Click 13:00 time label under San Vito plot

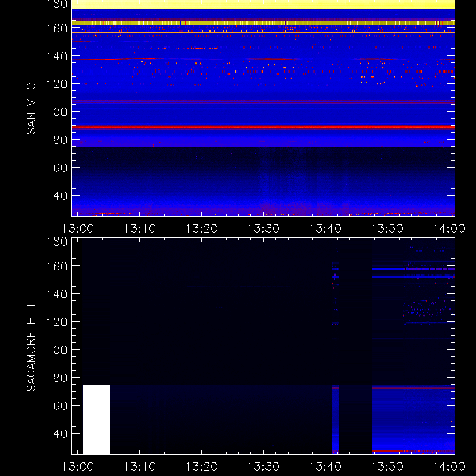78,228
